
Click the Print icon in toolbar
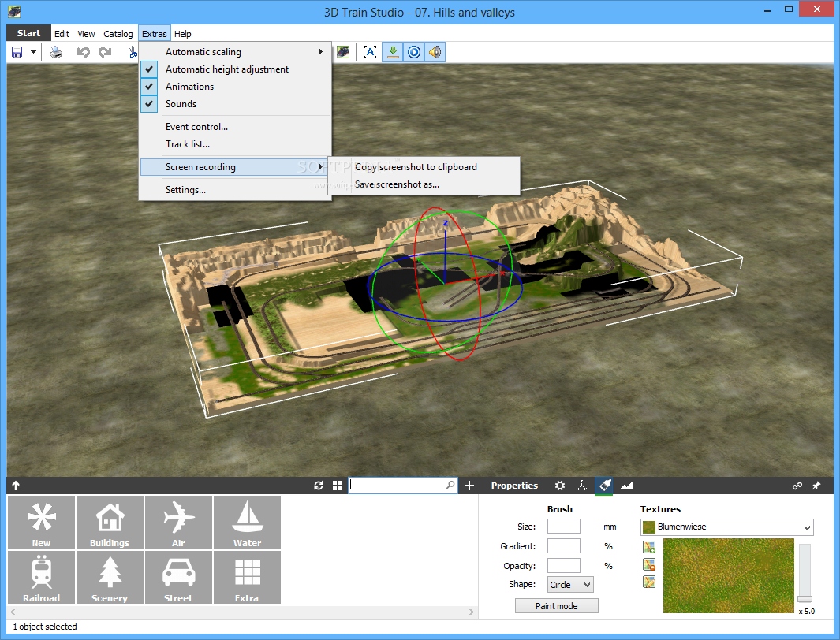point(56,52)
